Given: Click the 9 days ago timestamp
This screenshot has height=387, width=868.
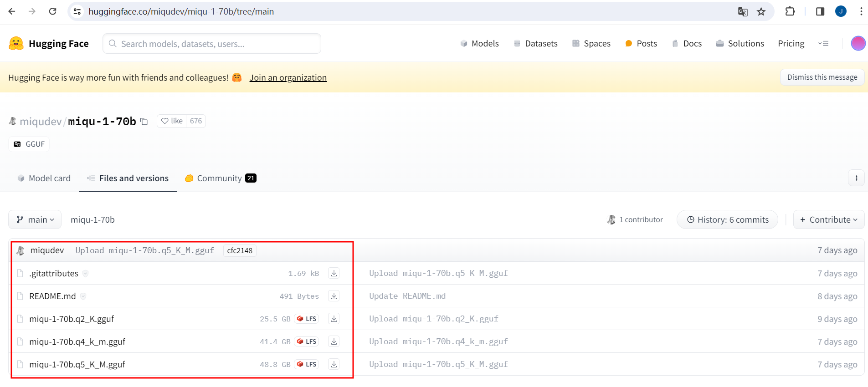Looking at the screenshot, I should [837, 319].
